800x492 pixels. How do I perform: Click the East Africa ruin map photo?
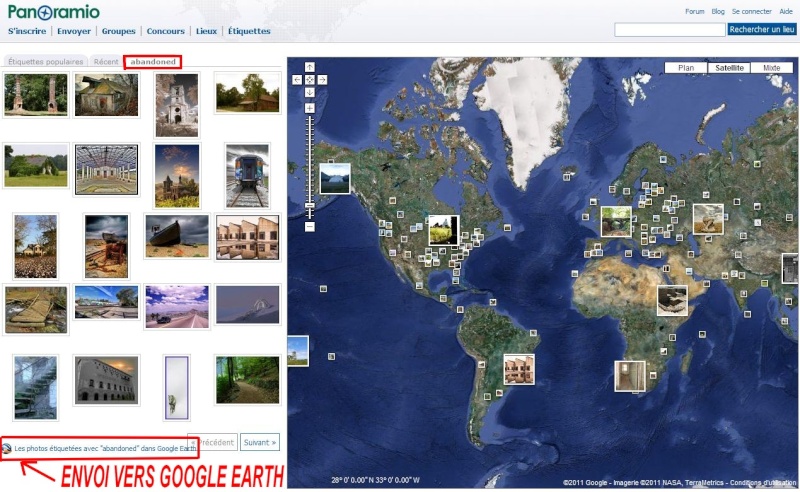[672, 300]
